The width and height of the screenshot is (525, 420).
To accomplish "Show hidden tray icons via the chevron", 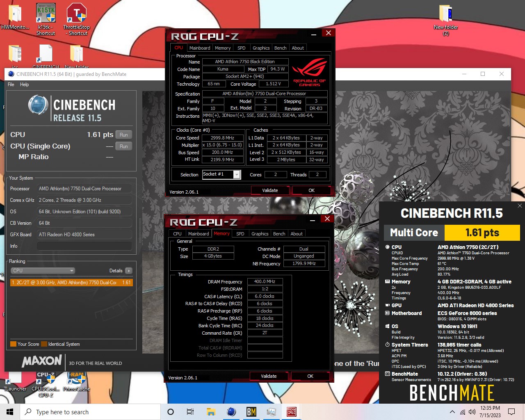I will [x=452, y=412].
